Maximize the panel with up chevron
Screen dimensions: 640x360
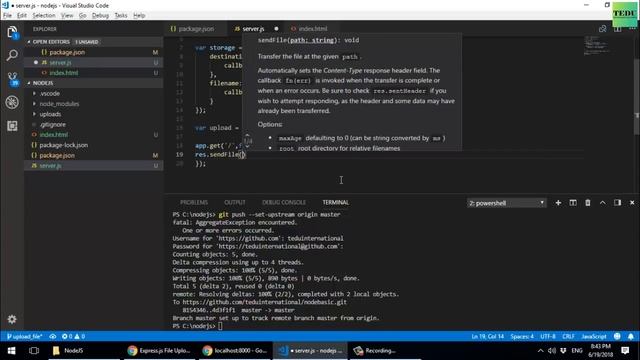pos(602,203)
